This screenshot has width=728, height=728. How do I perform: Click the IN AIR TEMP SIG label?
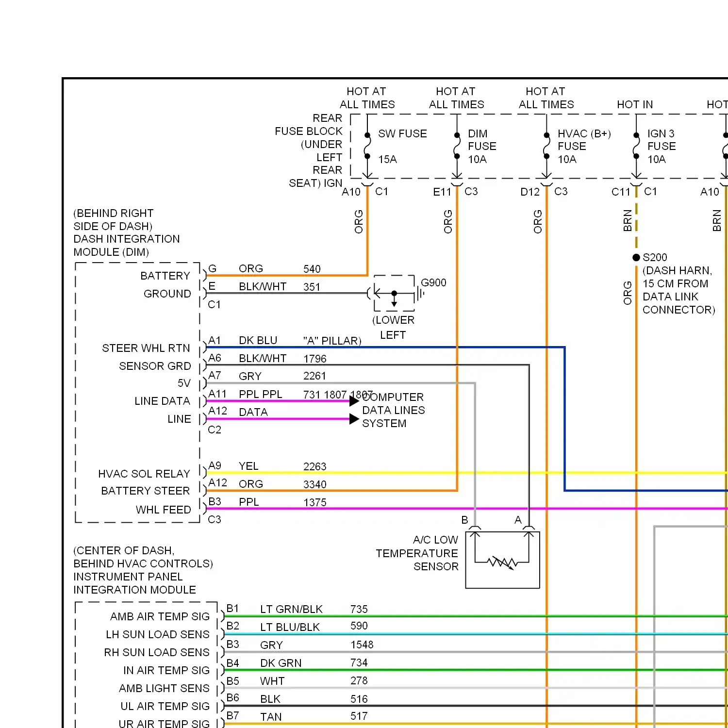pyautogui.click(x=166, y=670)
